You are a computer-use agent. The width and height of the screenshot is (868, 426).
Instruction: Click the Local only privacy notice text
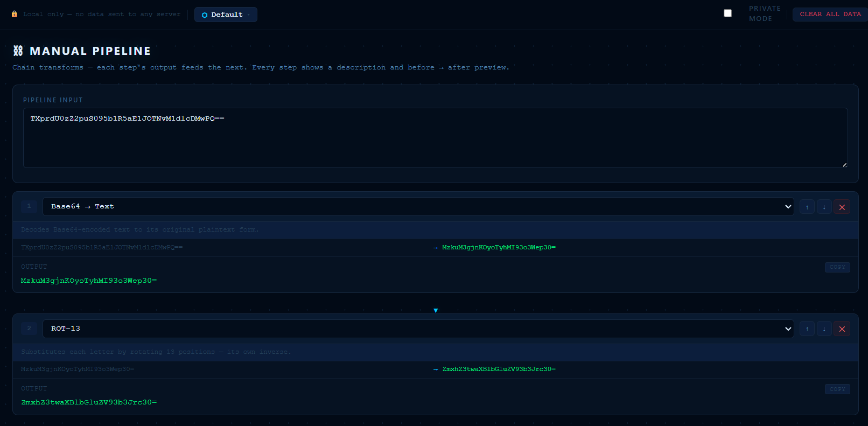[x=102, y=14]
